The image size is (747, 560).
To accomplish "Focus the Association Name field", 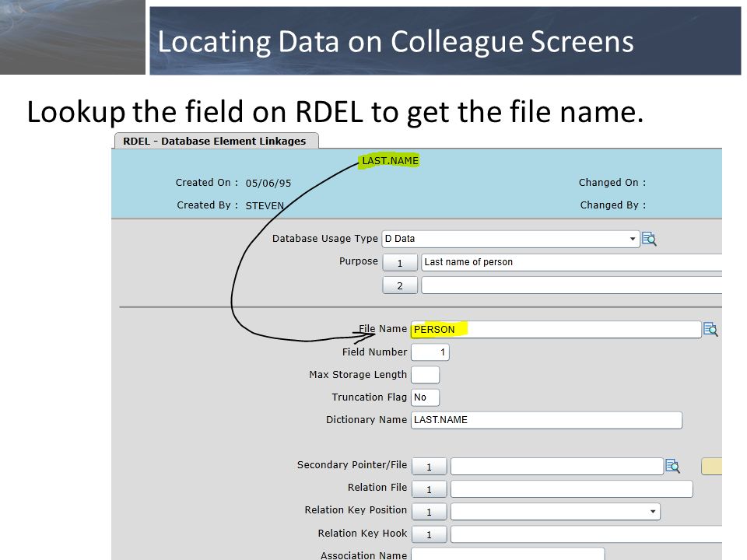I will point(508,554).
